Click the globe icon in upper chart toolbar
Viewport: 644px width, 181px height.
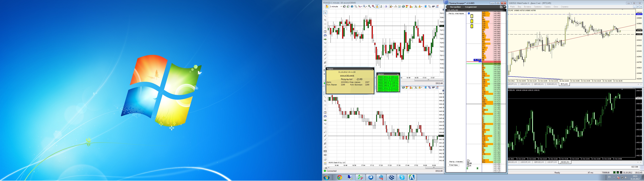[403, 7]
